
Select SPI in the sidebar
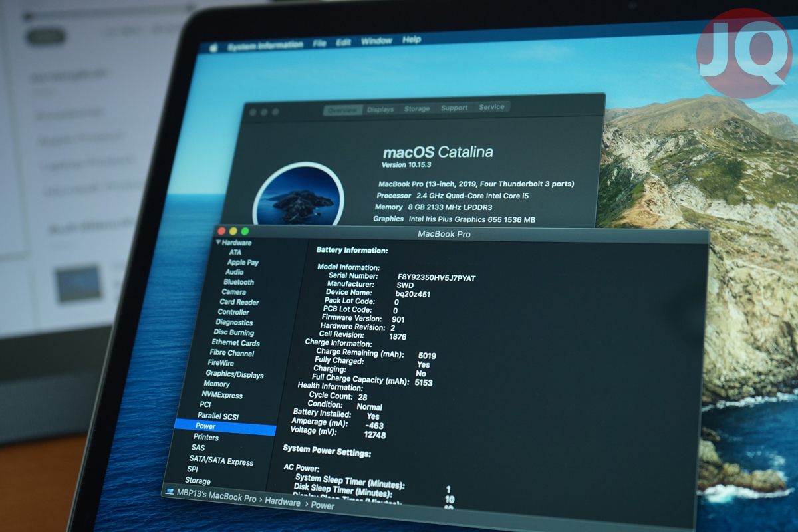(192, 469)
